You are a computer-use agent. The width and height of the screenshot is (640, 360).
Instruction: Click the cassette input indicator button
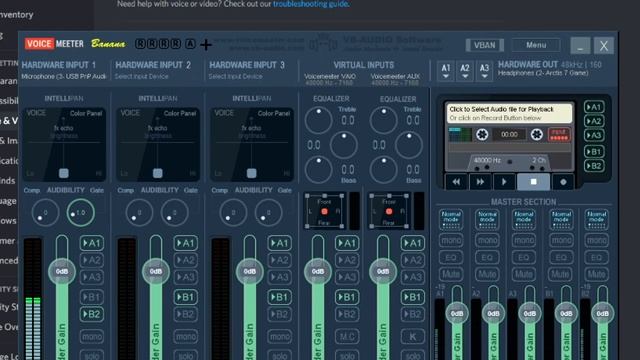559,135
